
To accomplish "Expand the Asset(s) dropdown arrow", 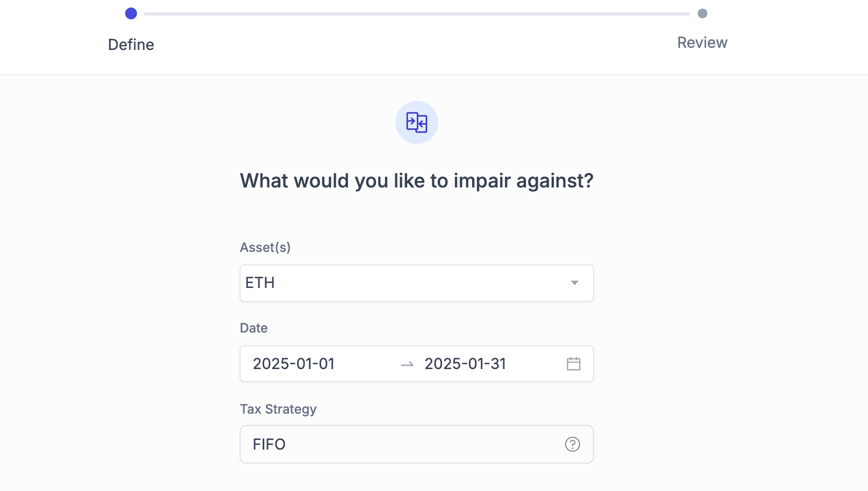I will (x=575, y=283).
